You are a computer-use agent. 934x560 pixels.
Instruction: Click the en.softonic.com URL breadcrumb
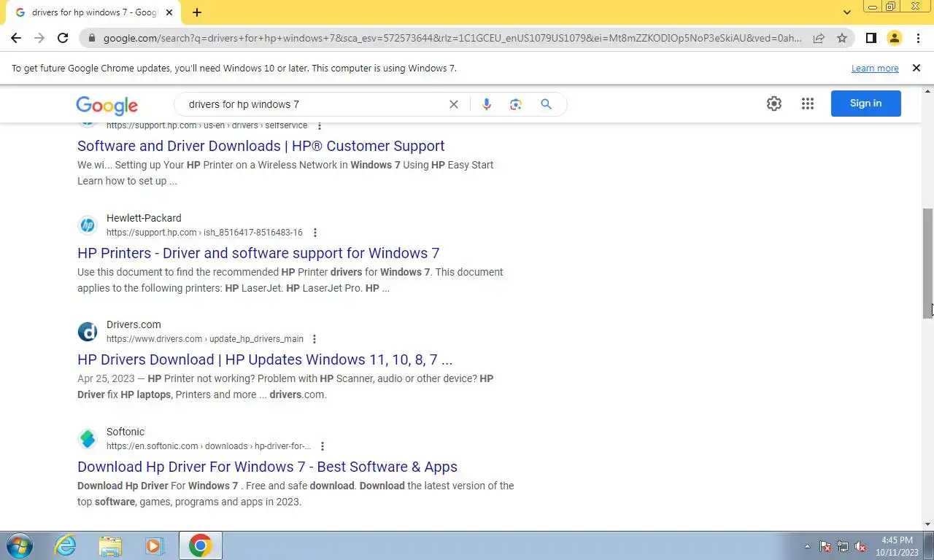point(209,446)
